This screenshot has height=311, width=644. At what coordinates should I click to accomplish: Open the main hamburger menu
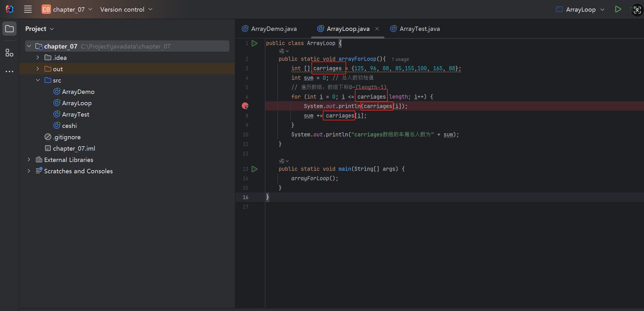click(x=28, y=9)
